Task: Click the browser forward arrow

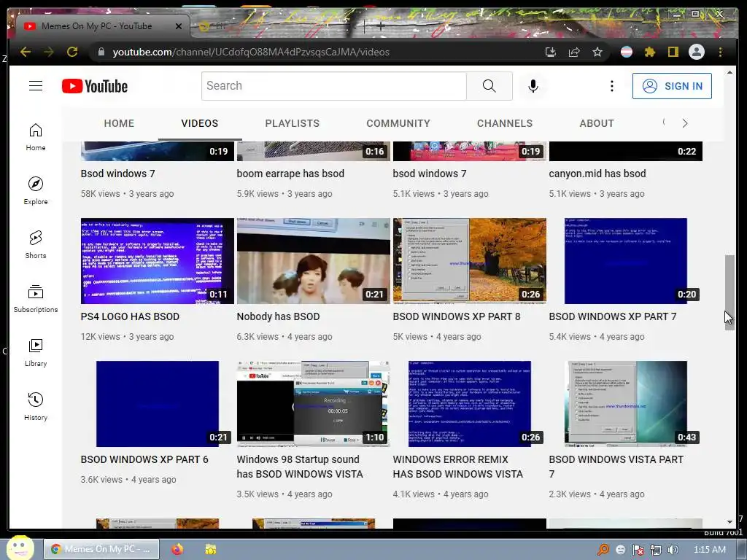Action: tap(49, 52)
